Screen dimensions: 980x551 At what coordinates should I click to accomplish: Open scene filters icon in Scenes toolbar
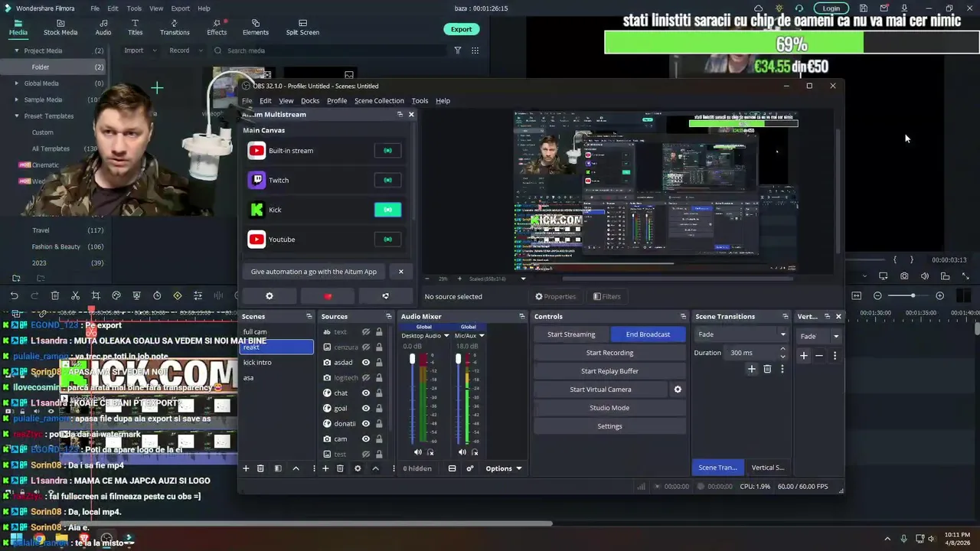[278, 468]
